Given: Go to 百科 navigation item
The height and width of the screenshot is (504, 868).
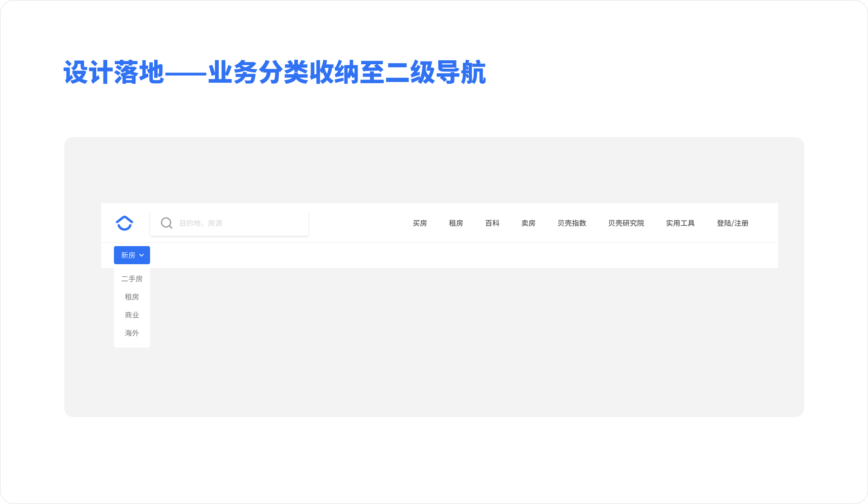Looking at the screenshot, I should (492, 223).
